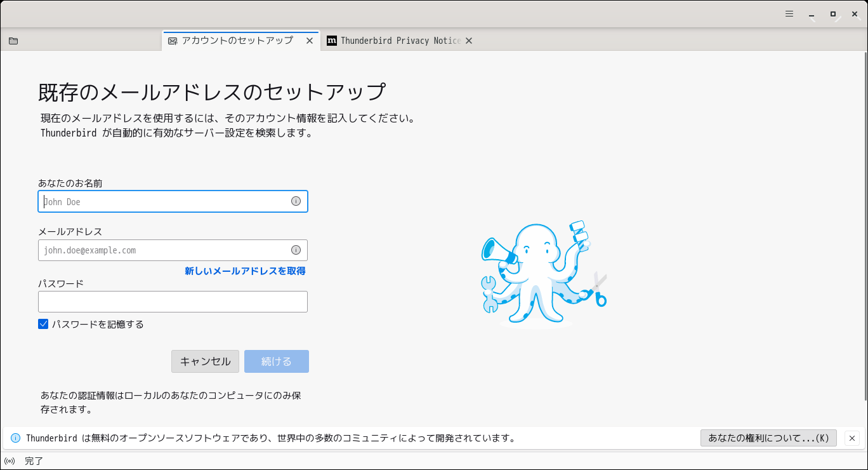Screen dimensions: 868x470
Task: Click the info icon in the notification bar
Action: 16,438
